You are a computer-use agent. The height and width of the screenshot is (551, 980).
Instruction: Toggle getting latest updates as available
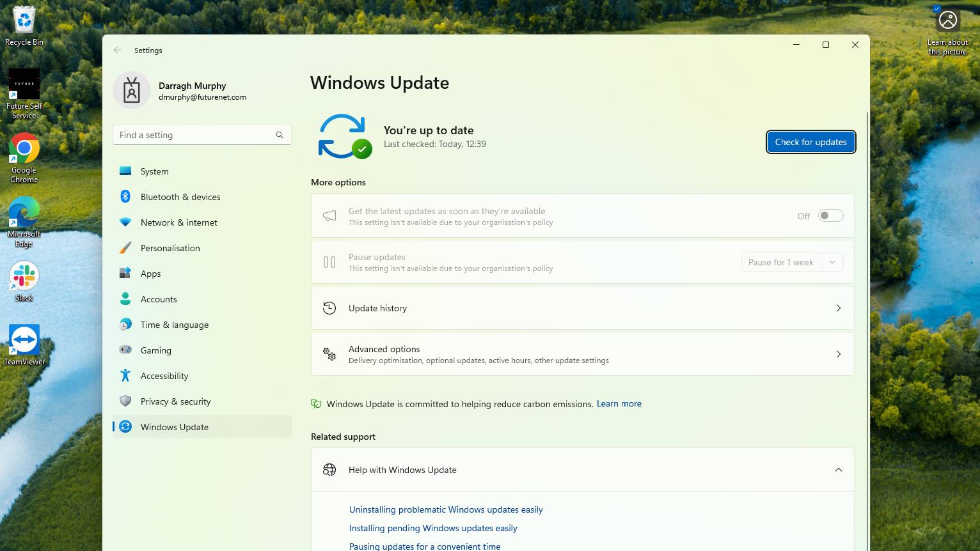pyautogui.click(x=830, y=215)
